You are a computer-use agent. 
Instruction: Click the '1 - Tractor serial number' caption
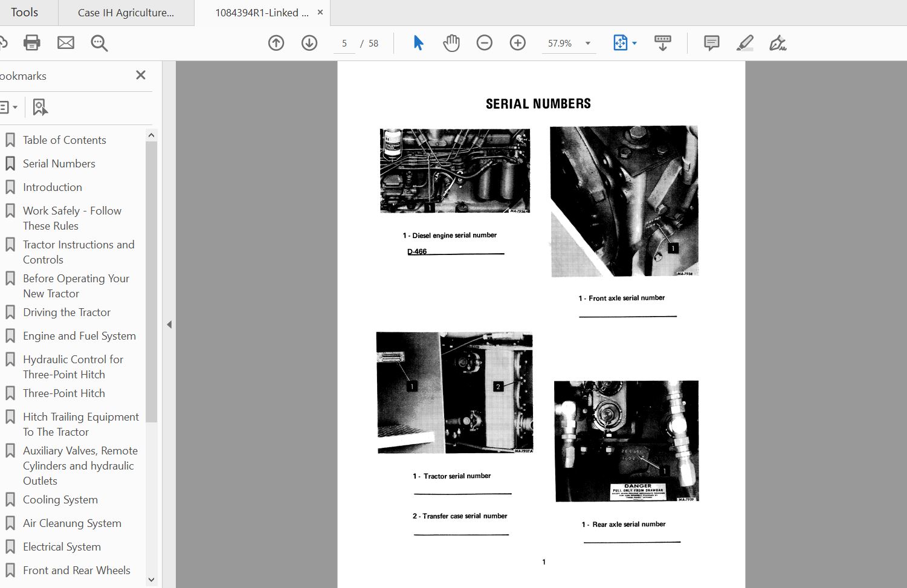pos(451,476)
